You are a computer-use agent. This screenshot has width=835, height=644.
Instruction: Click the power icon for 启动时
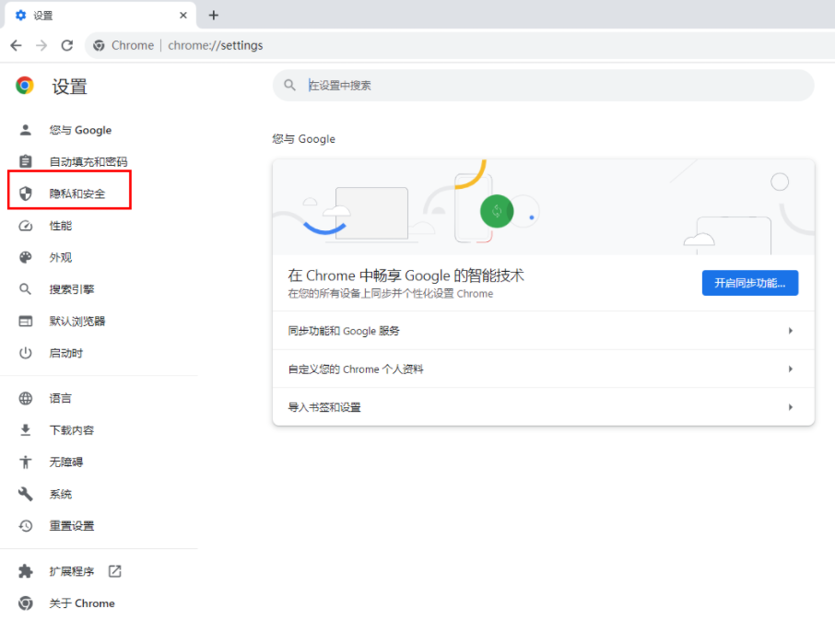point(26,353)
